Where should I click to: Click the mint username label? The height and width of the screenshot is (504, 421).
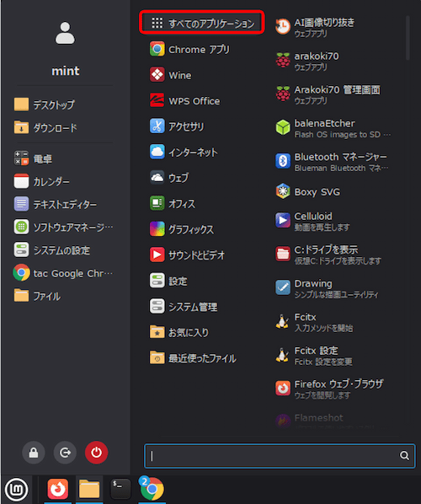point(66,71)
